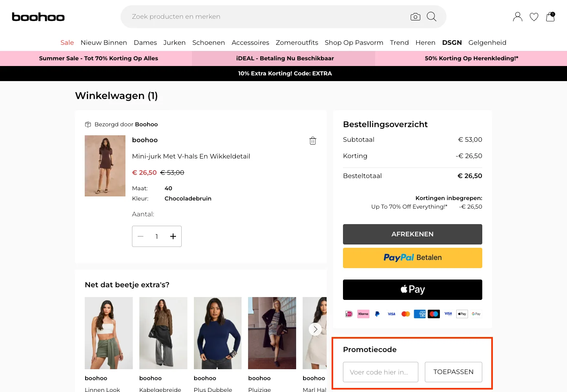Click the American Express icon
Screen dimensions: 567x392
tap(420, 314)
